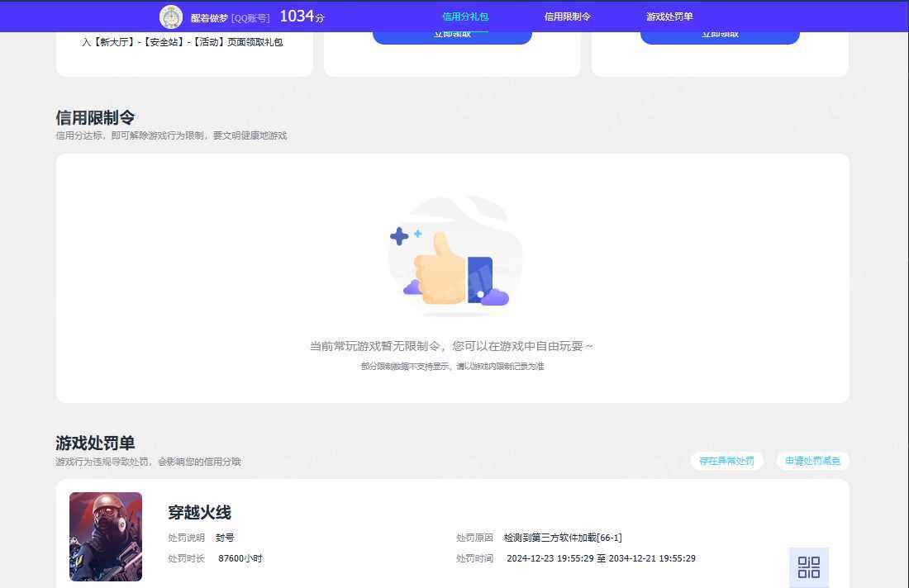Image resolution: width=909 pixels, height=588 pixels.
Task: Click the user avatar in header
Action: [x=171, y=17]
